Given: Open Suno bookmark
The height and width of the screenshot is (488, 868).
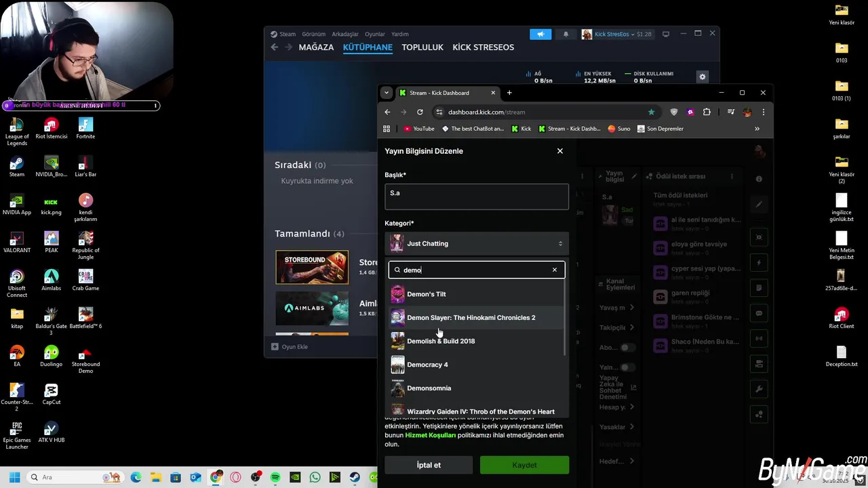Looking at the screenshot, I should click(x=619, y=129).
